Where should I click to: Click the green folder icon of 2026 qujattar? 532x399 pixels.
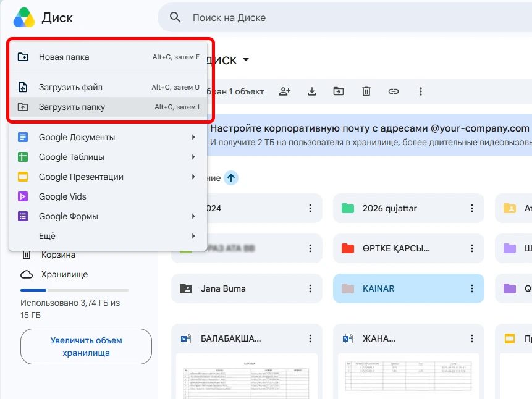[x=348, y=208]
